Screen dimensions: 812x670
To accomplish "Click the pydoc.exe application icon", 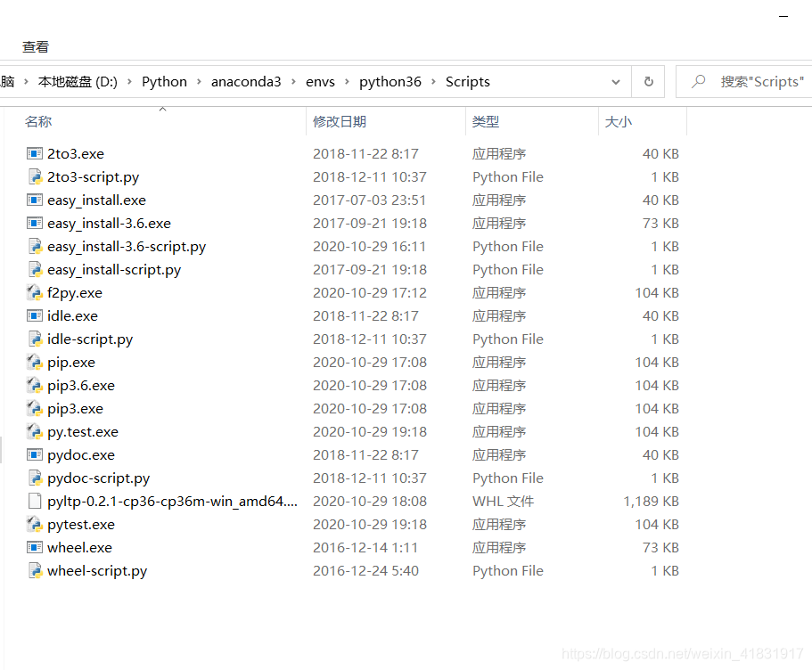I will (x=35, y=454).
